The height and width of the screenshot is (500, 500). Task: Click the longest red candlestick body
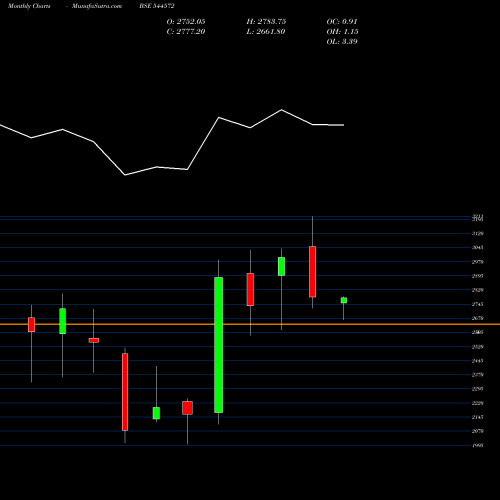tap(125, 392)
